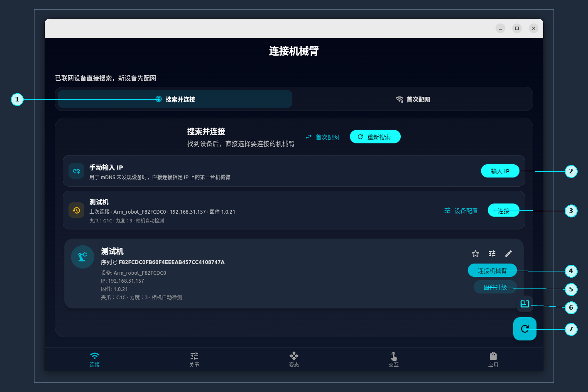
Task: Click the history clock icon
Action: [76, 210]
